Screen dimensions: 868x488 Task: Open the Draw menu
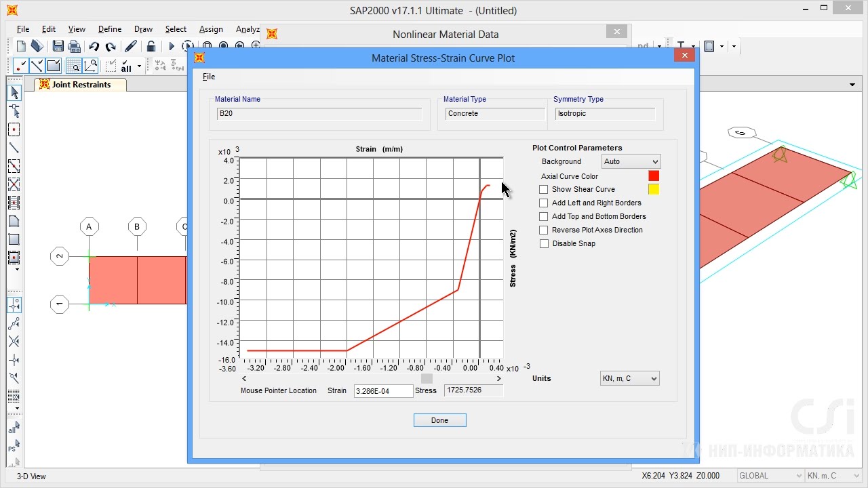[x=143, y=29]
